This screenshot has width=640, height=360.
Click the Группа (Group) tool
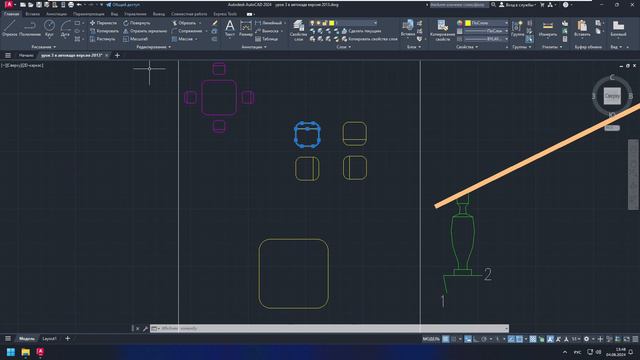[x=517, y=29]
